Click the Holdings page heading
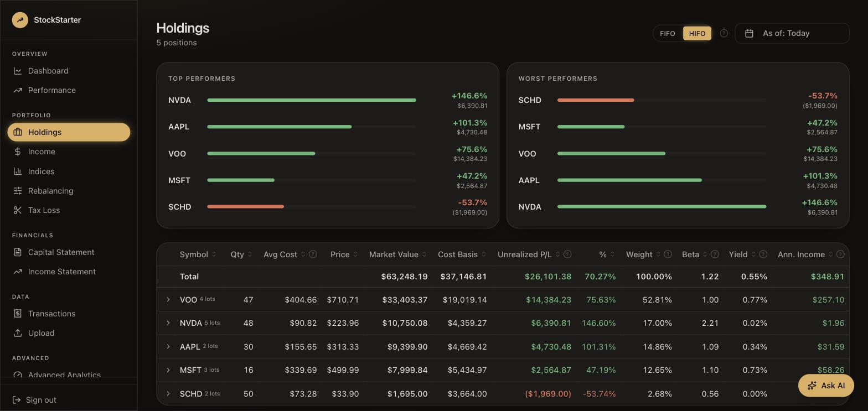This screenshot has height=411, width=868. (183, 28)
